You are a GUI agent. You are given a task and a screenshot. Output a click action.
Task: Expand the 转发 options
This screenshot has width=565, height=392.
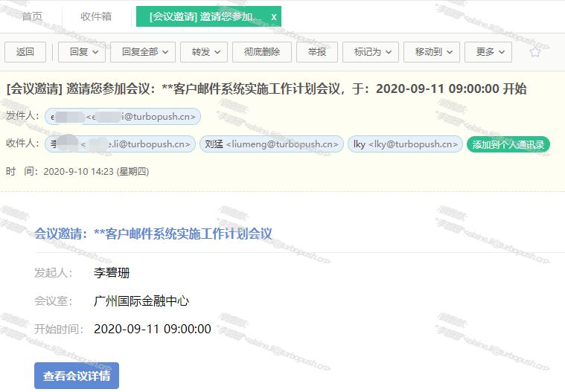pos(205,52)
